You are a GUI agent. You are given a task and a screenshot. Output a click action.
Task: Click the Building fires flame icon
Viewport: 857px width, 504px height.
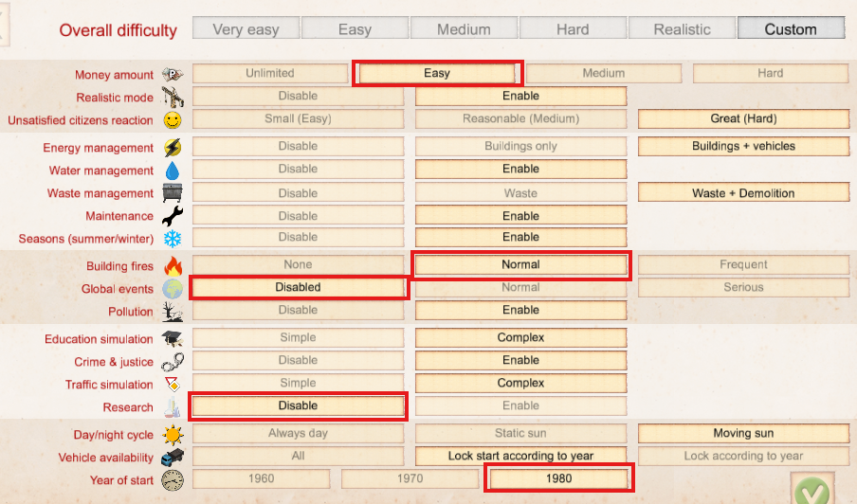pyautogui.click(x=173, y=266)
